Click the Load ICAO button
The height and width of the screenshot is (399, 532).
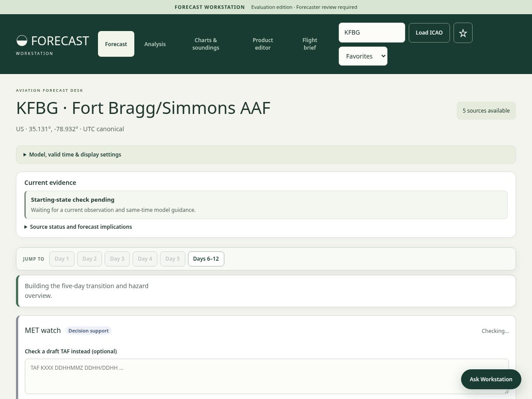point(429,33)
